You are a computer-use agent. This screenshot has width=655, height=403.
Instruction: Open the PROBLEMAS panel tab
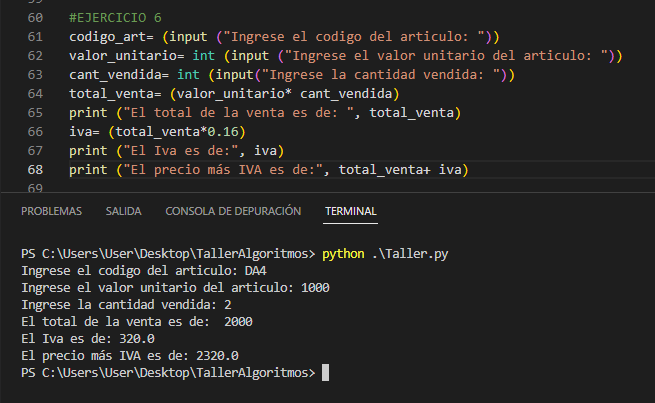click(x=51, y=211)
